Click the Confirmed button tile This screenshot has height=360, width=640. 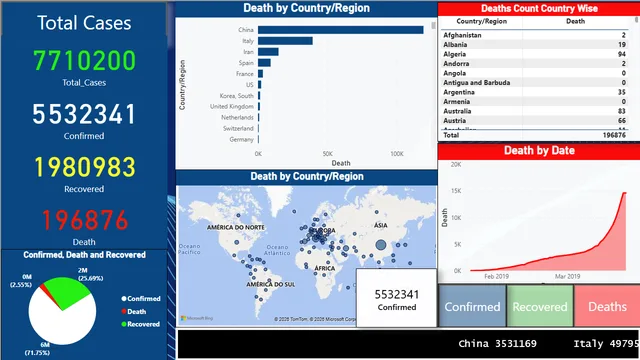click(x=472, y=306)
